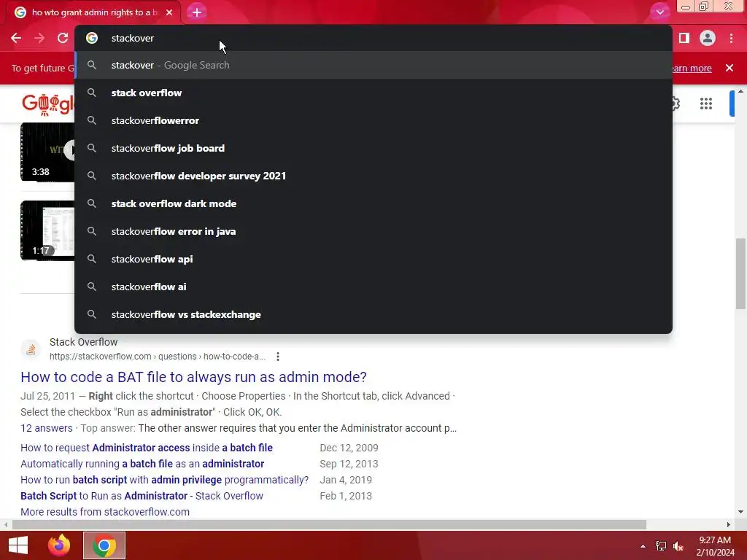Open 'Batch Script to Run as Administrator' link

(142, 496)
